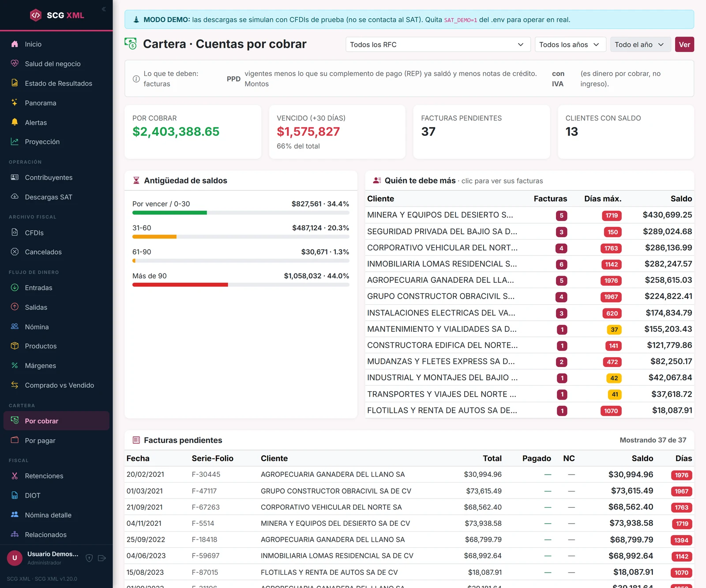Click the $2,403,388.65 Por cobrar total
Image resolution: width=706 pixels, height=588 pixels.
[176, 131]
